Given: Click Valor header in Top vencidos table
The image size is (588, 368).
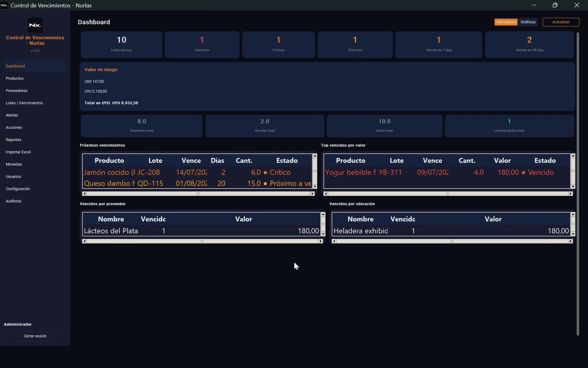Looking at the screenshot, I should tap(502, 160).
